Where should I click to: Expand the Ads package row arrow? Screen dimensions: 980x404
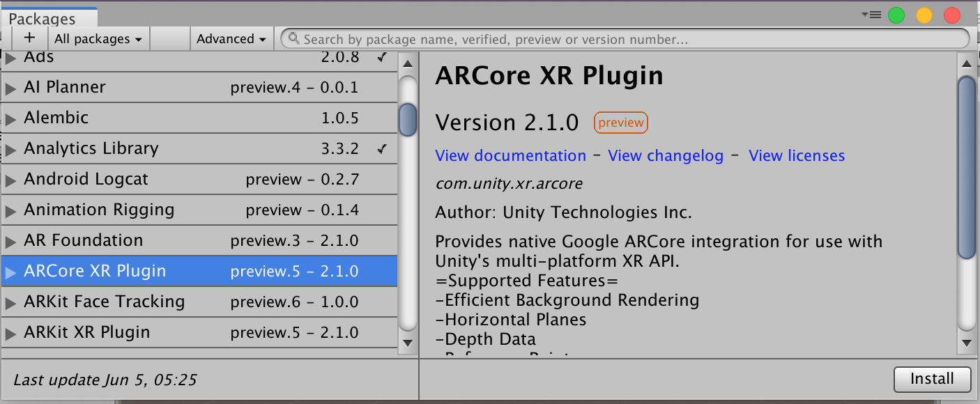10,59
